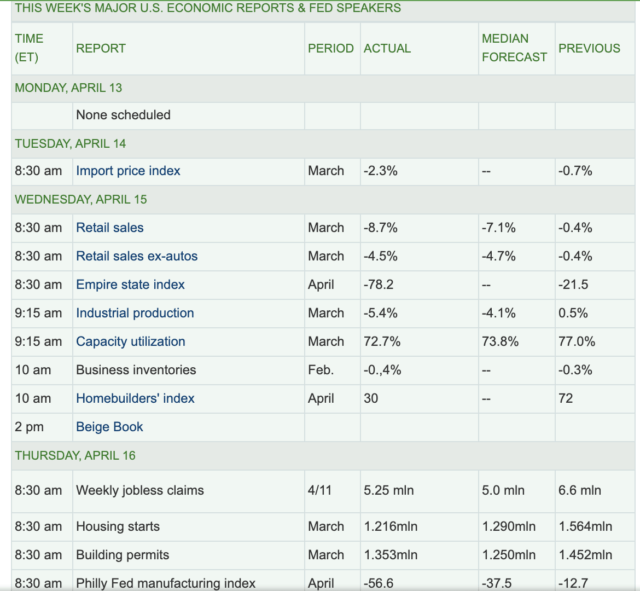
Task: Open the Import price index link
Action: (x=128, y=171)
